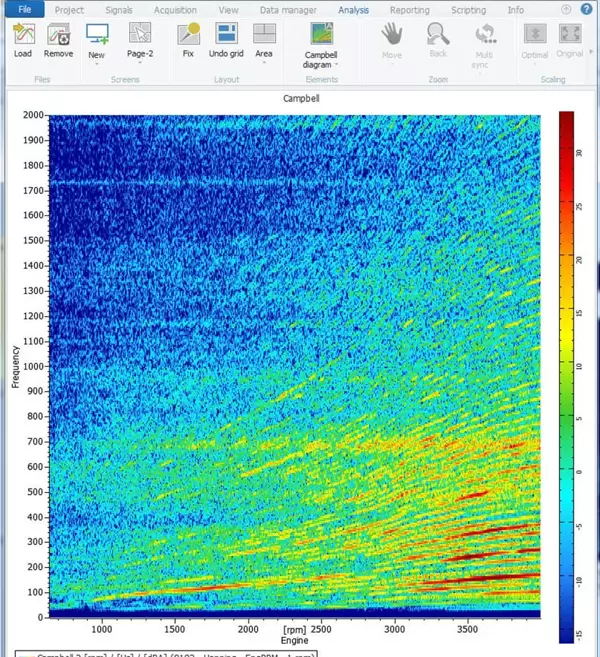Viewport: 600px width, 657px height.
Task: Go to the Reporting tab
Action: point(409,9)
